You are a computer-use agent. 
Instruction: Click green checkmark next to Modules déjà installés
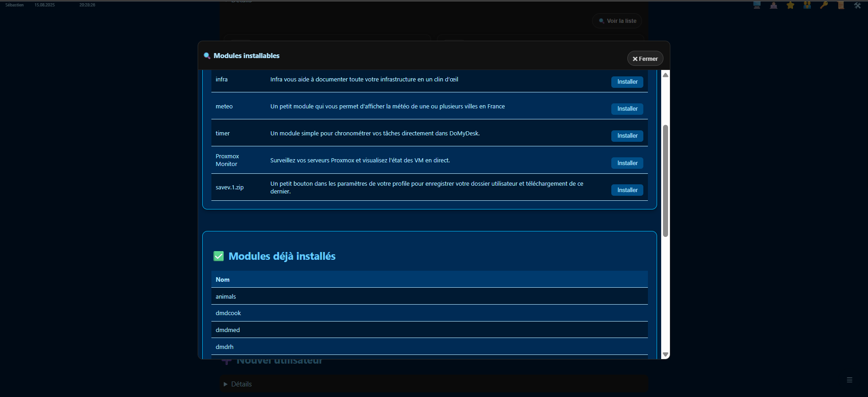[x=219, y=256]
